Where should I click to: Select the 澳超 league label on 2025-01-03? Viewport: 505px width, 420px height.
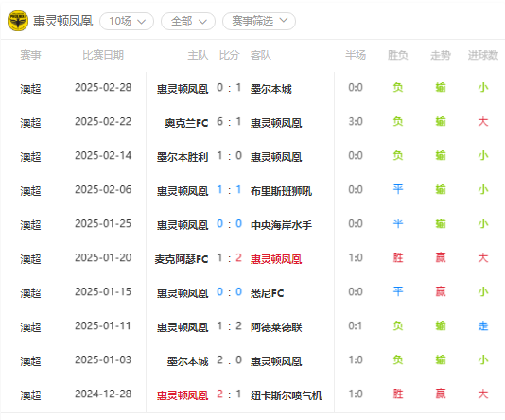pyautogui.click(x=30, y=361)
